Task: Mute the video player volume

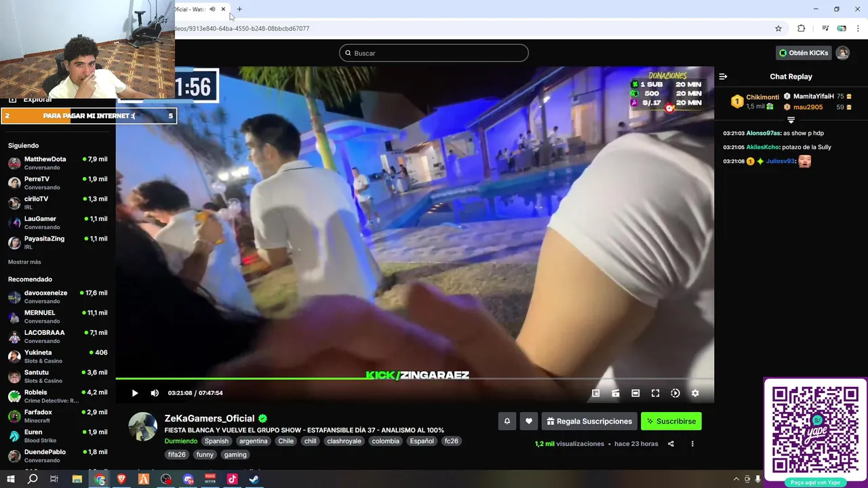Action: [155, 393]
